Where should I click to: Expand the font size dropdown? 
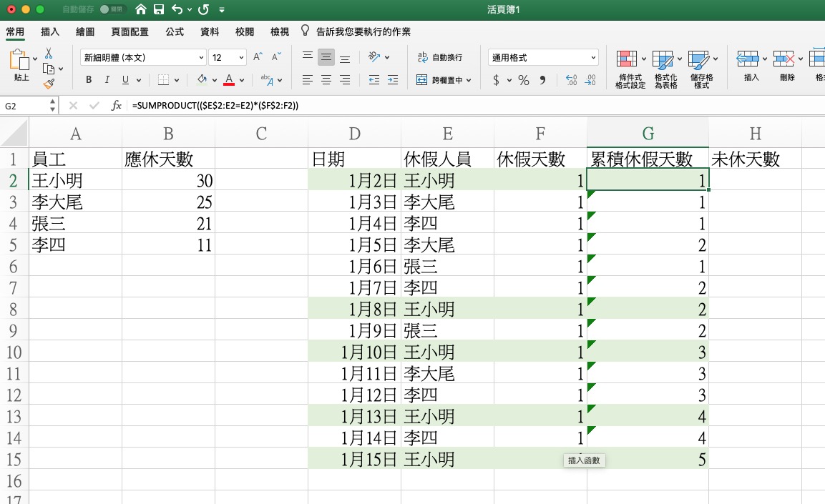coord(242,57)
